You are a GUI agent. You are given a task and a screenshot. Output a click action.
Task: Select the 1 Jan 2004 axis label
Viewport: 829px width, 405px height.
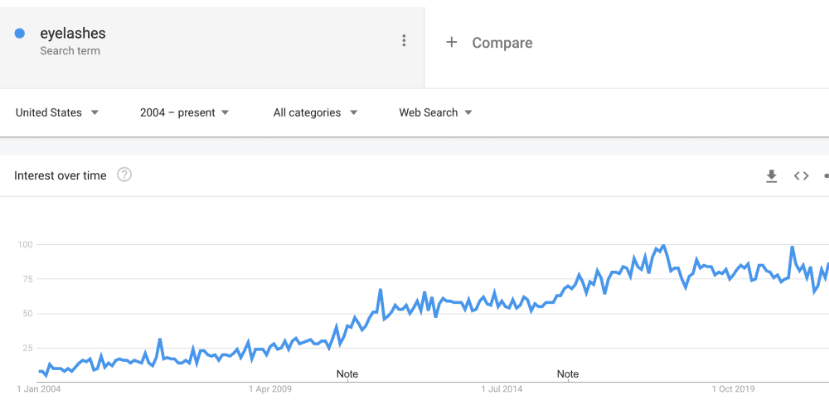(x=39, y=390)
